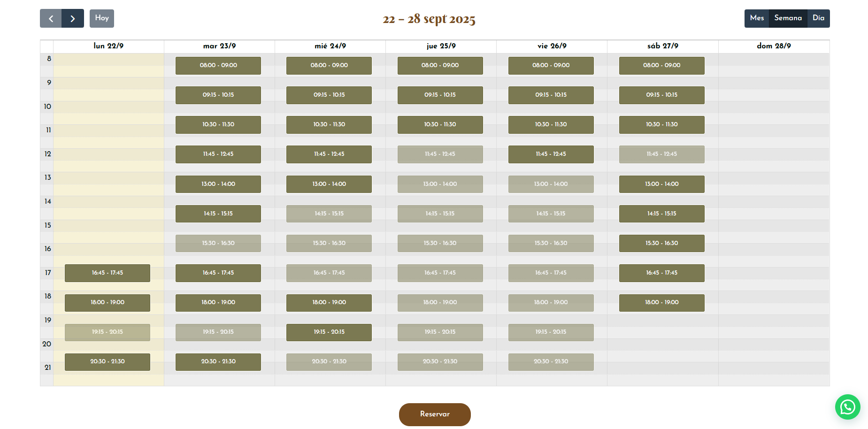Pick Wednesday 19:15 - 20:15 slot
Image resolution: width=868 pixels, height=429 pixels.
(x=329, y=332)
